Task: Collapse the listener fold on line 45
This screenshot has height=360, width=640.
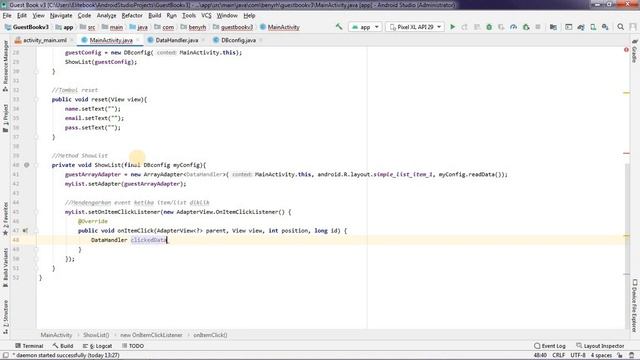Action: pyautogui.click(x=36, y=212)
